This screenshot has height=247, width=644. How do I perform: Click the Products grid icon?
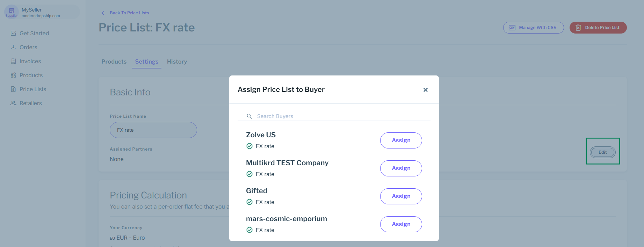(13, 75)
